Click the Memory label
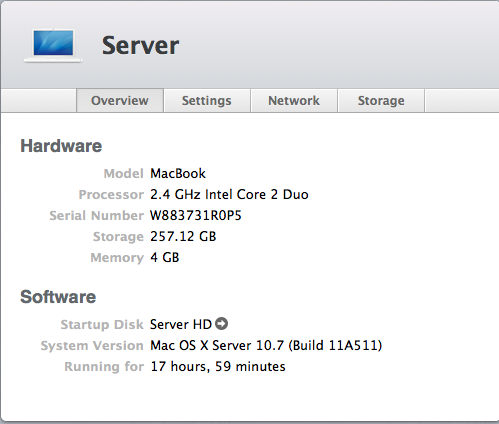 (117, 257)
